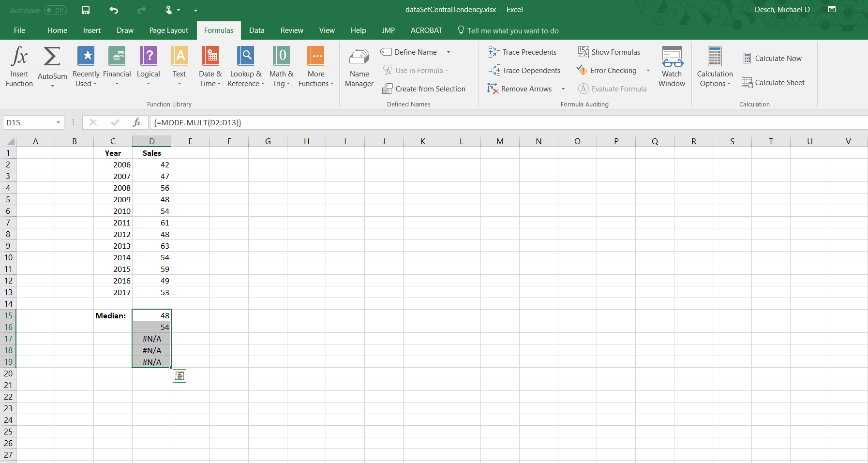The image size is (868, 463).
Task: Click the Save icon in title bar
Action: tap(86, 10)
